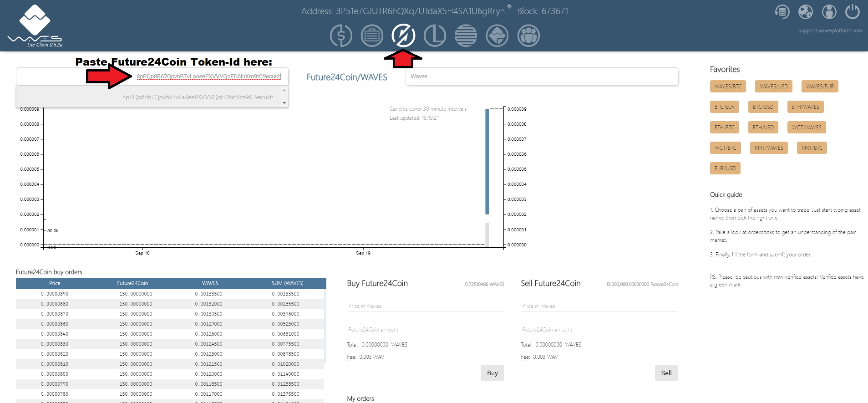
Task: Select buy order at price 0.00000860
Action: click(x=170, y=324)
